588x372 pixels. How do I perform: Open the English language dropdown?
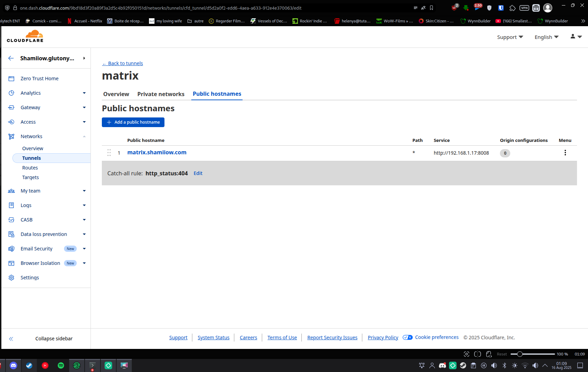pyautogui.click(x=546, y=37)
